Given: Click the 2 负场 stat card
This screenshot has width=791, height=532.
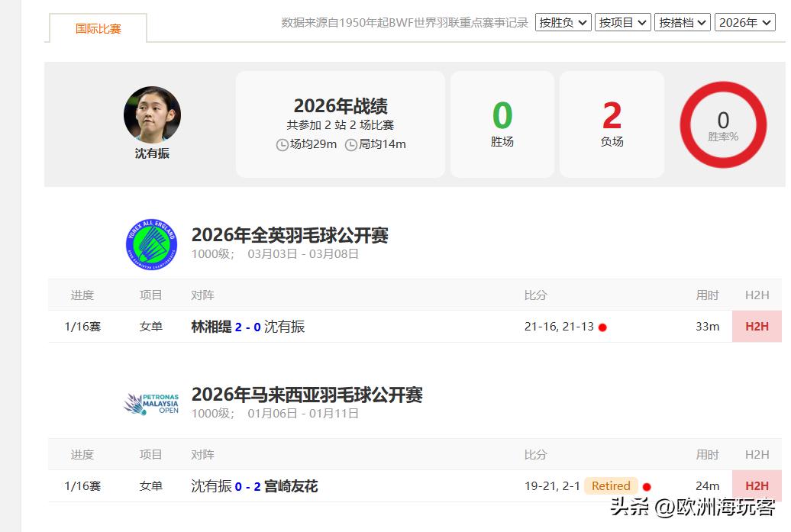Looking at the screenshot, I should (612, 124).
